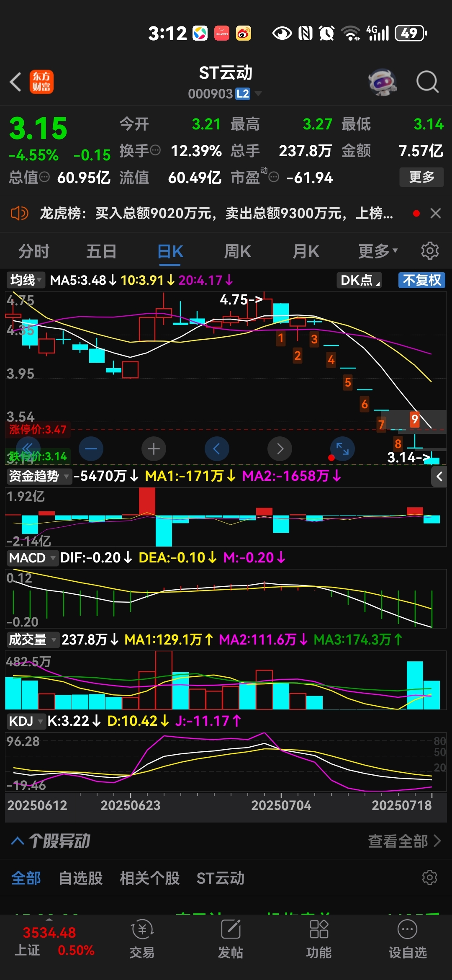Tap the 4.75 high price annotation

tap(241, 299)
